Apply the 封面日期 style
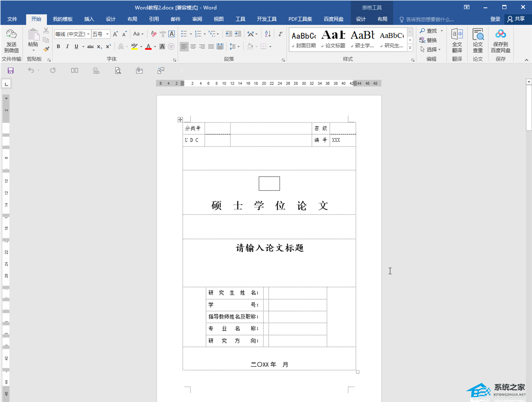Image resolution: width=532 pixels, height=402 pixels. [304, 40]
